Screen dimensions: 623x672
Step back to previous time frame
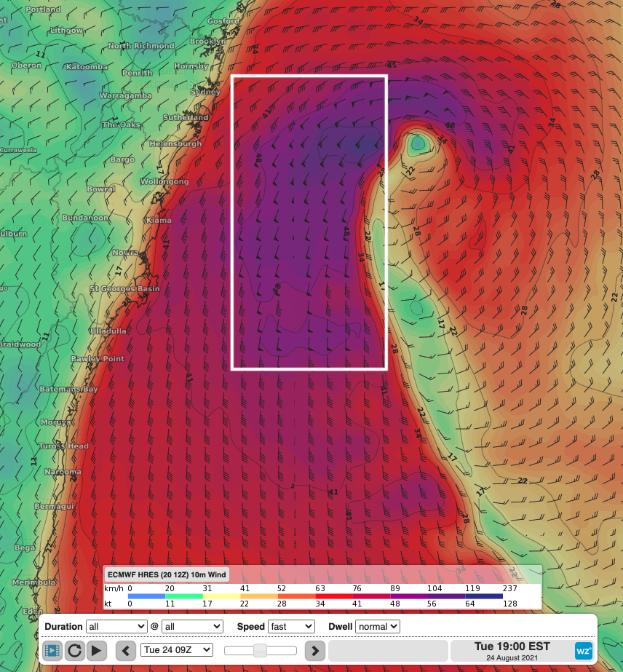tap(126, 650)
